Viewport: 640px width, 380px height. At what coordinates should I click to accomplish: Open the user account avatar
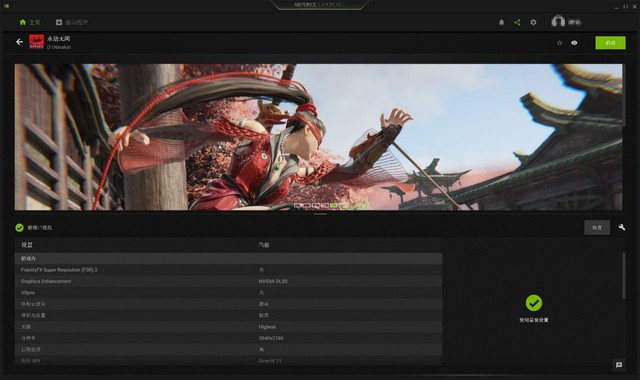tap(558, 21)
